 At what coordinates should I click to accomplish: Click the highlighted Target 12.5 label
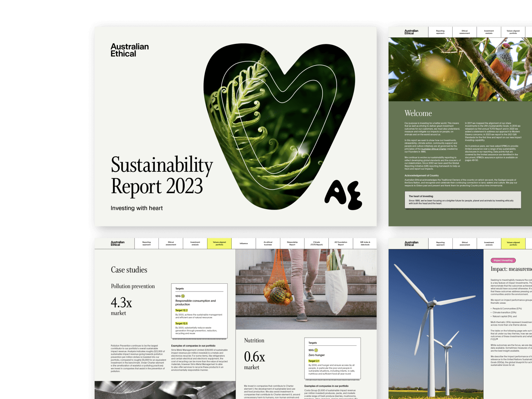[181, 323]
